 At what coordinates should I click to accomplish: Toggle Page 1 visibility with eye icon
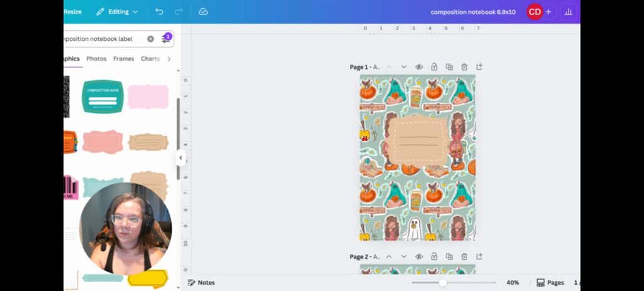tap(419, 67)
